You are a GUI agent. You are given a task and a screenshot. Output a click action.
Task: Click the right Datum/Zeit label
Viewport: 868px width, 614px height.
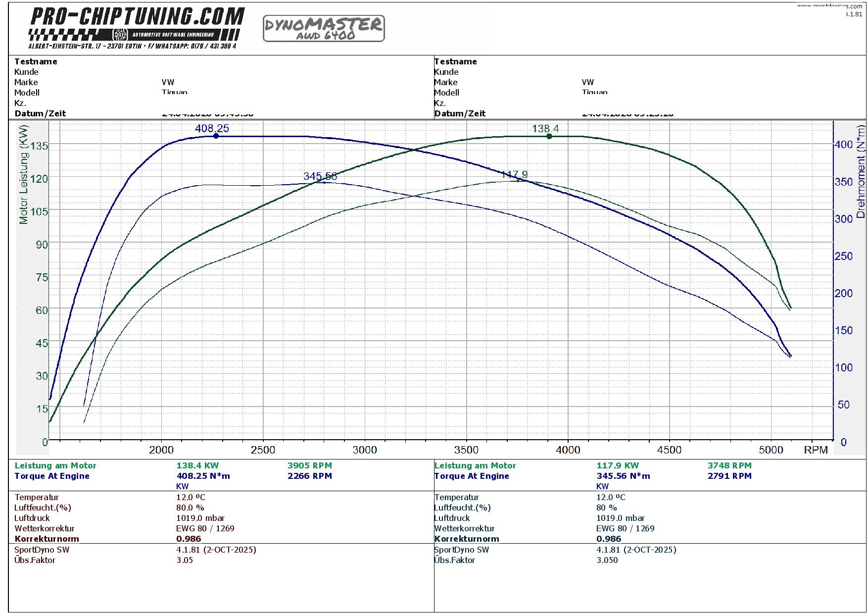click(460, 113)
